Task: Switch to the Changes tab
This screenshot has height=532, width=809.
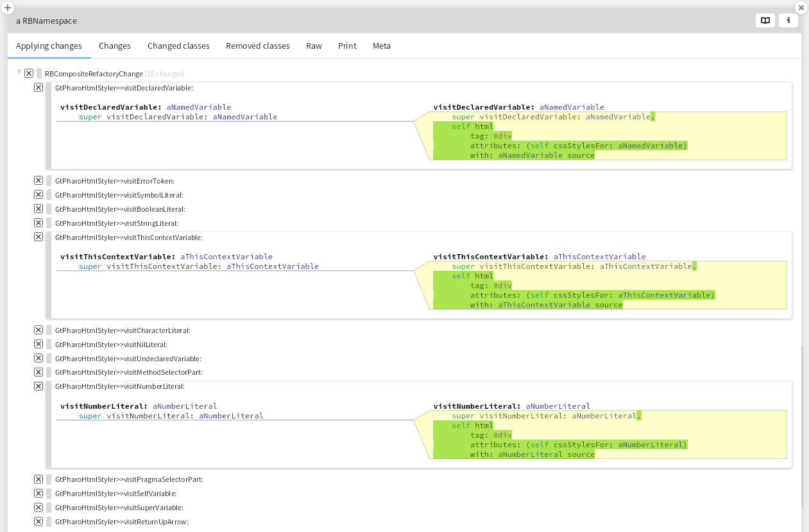Action: [115, 46]
